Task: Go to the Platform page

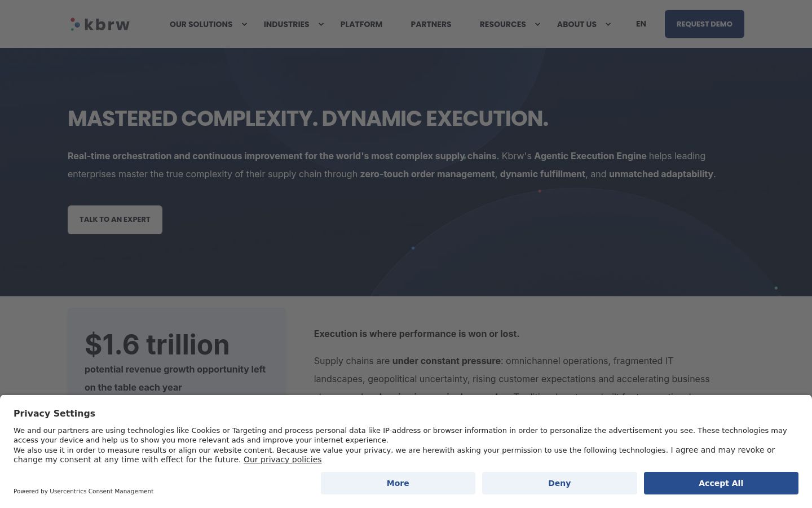Action: (x=361, y=24)
